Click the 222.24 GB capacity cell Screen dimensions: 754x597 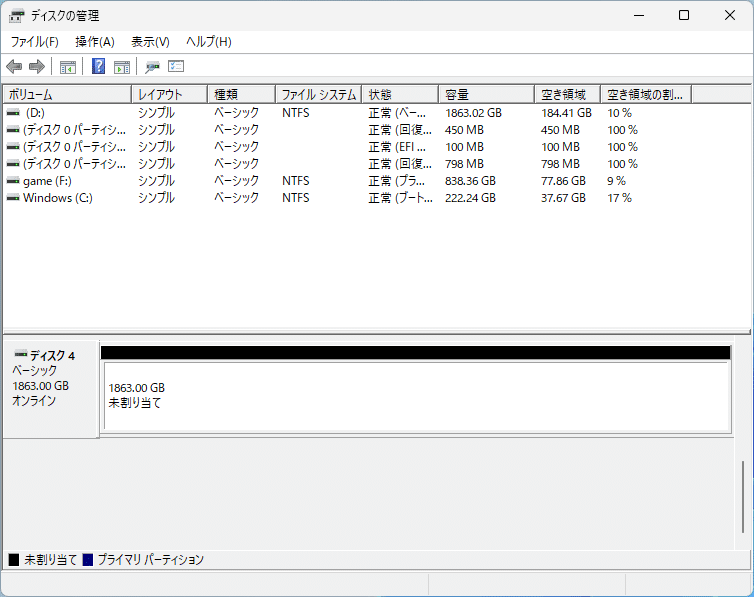(470, 198)
